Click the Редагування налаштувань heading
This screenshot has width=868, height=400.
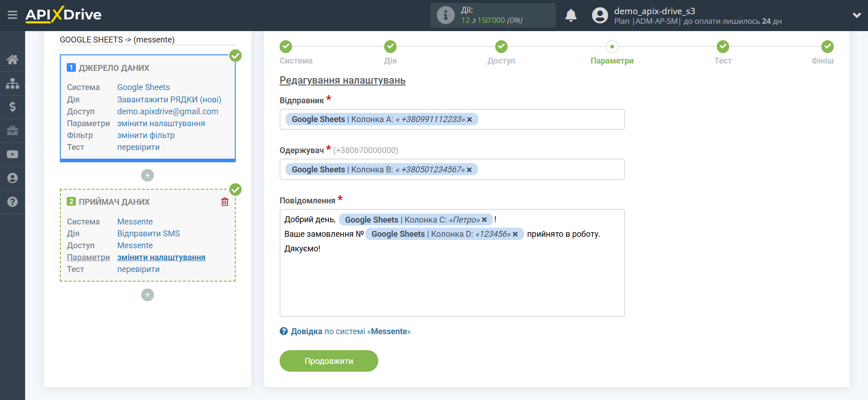(x=343, y=80)
